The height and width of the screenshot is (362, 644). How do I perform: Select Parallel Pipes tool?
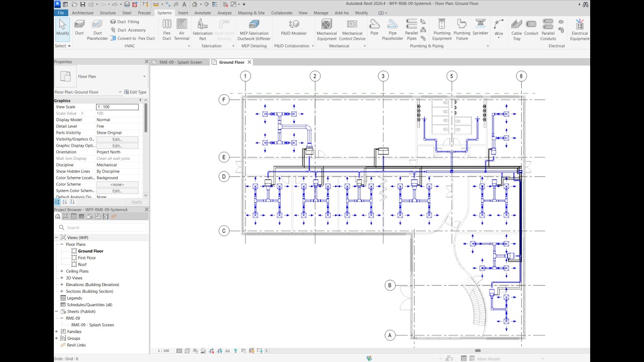(412, 30)
